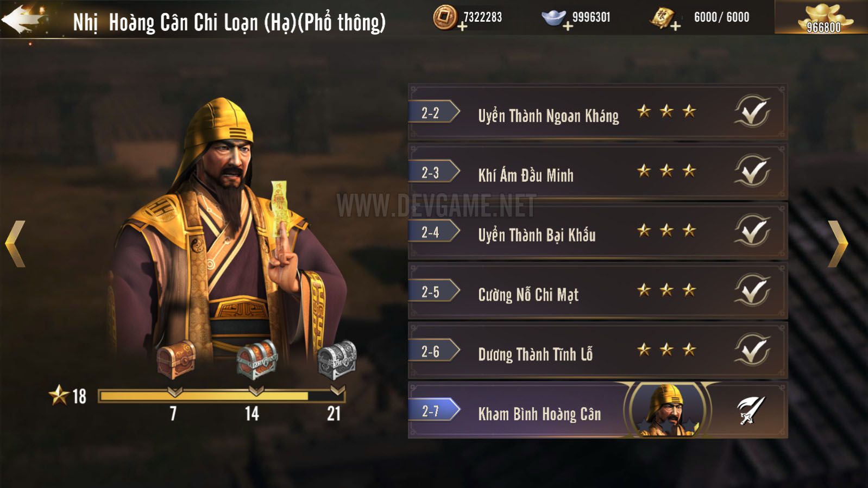This screenshot has height=488, width=868.
Task: Click the star progress bar
Action: coord(221,396)
